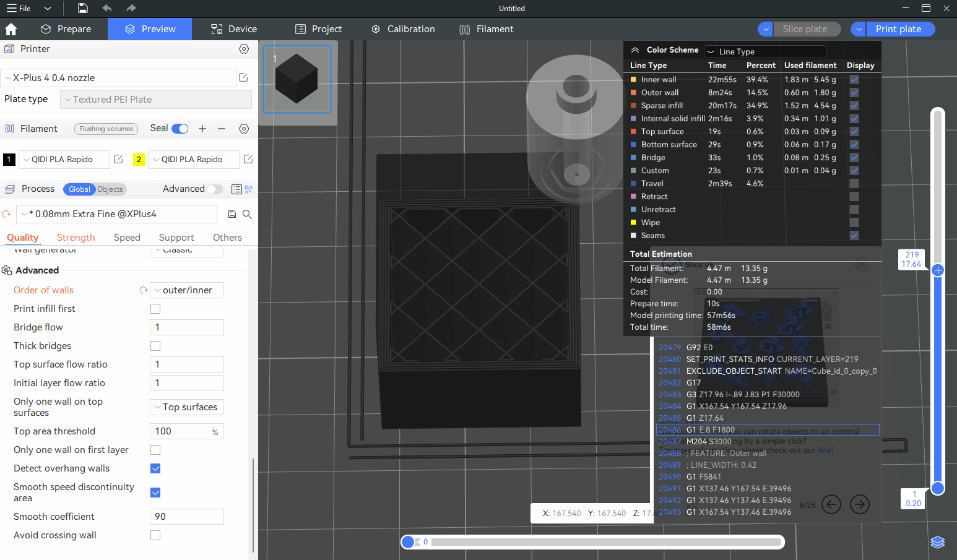The image size is (957, 560).
Task: Click Flushing volumes button
Action: pos(106,129)
